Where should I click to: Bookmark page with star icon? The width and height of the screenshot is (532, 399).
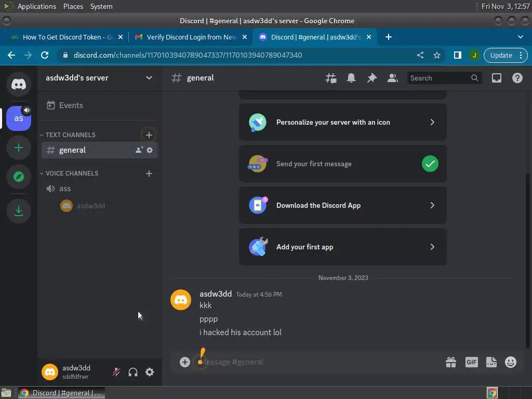(x=437, y=55)
